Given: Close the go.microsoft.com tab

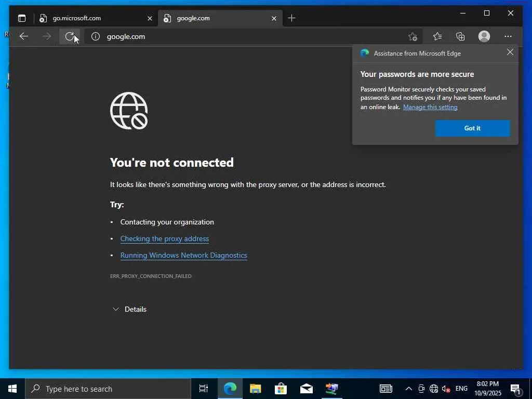Looking at the screenshot, I should tap(150, 19).
